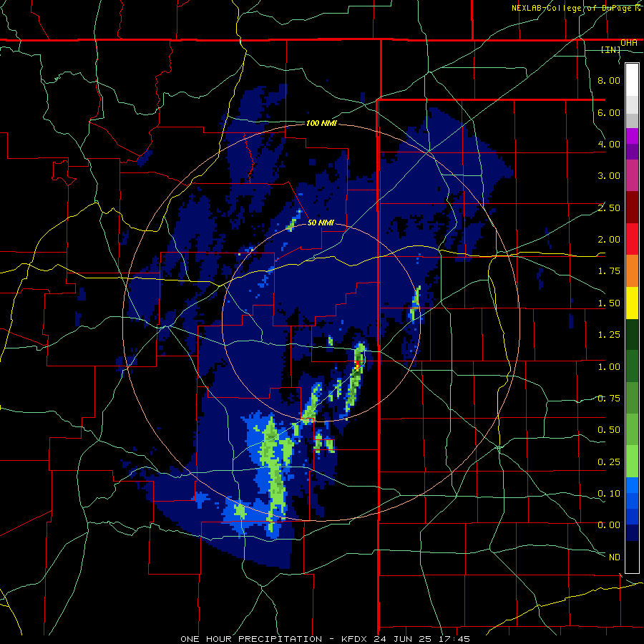Image resolution: width=644 pixels, height=644 pixels.
Task: Select the magenta legend band near 4.00
Action: coord(632,136)
